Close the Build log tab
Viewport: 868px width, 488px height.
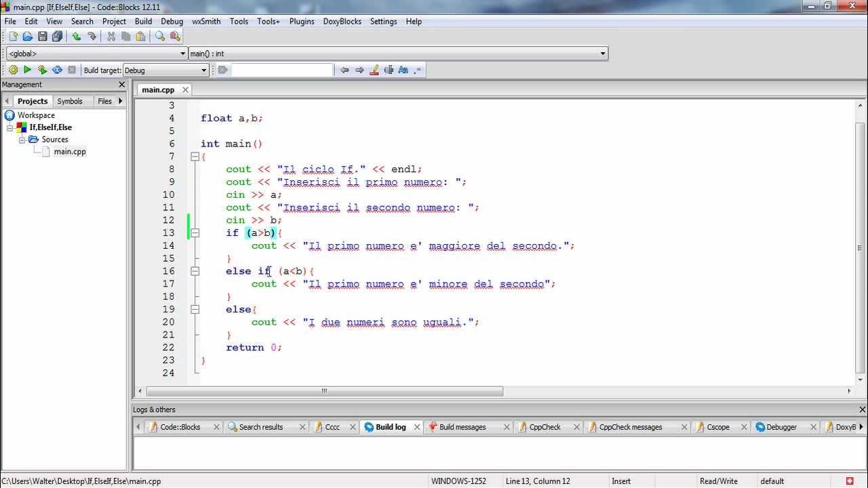416,427
